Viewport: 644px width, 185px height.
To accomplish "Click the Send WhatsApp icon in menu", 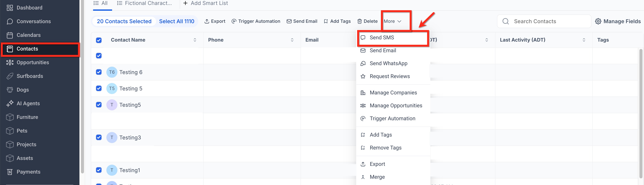I will pyautogui.click(x=363, y=63).
